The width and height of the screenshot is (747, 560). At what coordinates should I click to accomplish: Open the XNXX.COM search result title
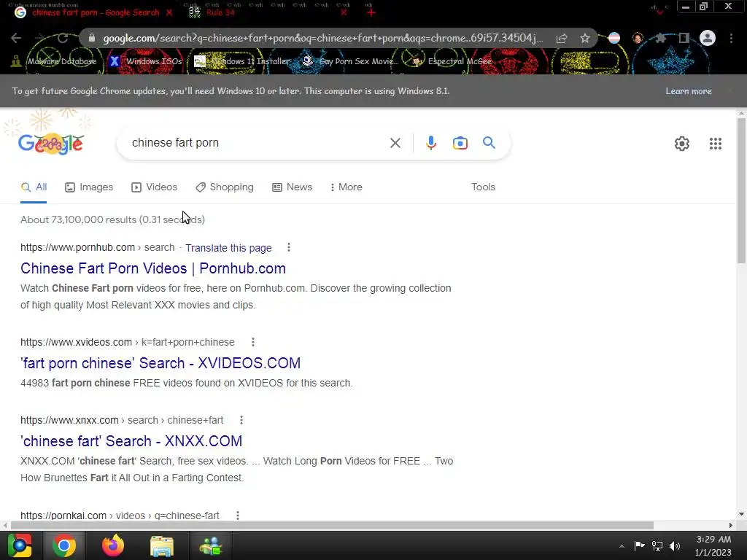coord(131,441)
